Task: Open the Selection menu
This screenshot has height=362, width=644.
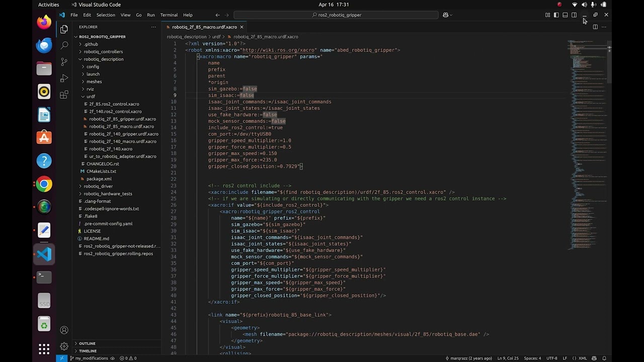Action: [x=106, y=15]
